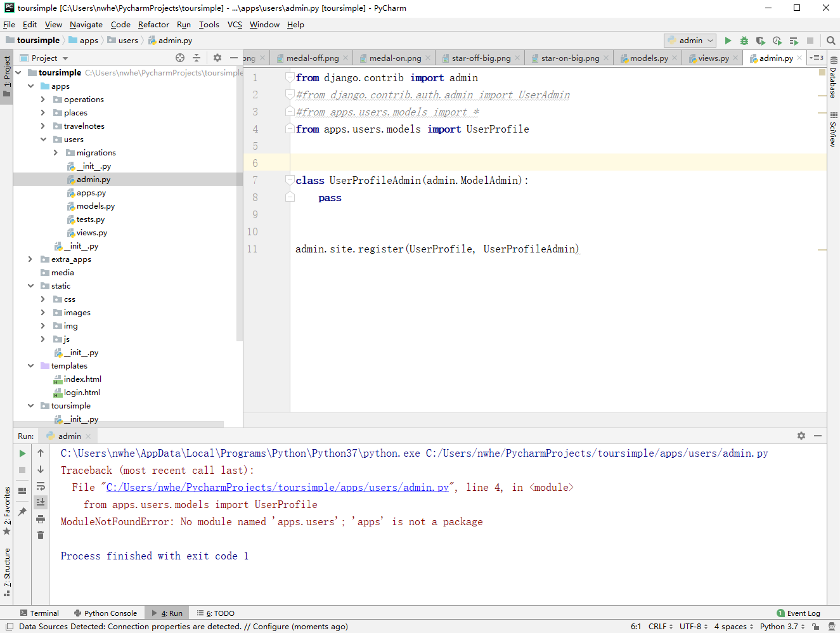This screenshot has width=840, height=633.
Task: Open the Terminal tool window
Action: [x=39, y=613]
